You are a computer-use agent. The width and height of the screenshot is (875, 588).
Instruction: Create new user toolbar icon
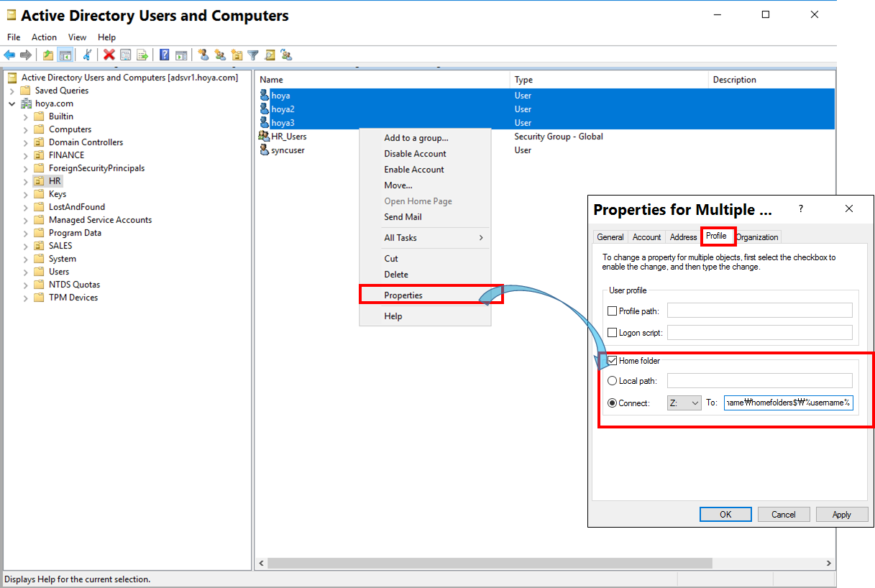203,55
